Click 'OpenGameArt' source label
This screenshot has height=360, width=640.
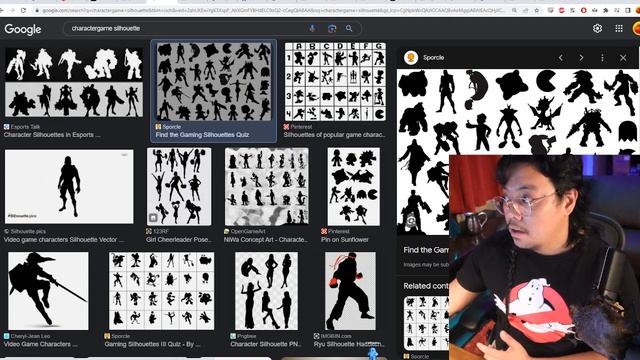click(x=248, y=231)
